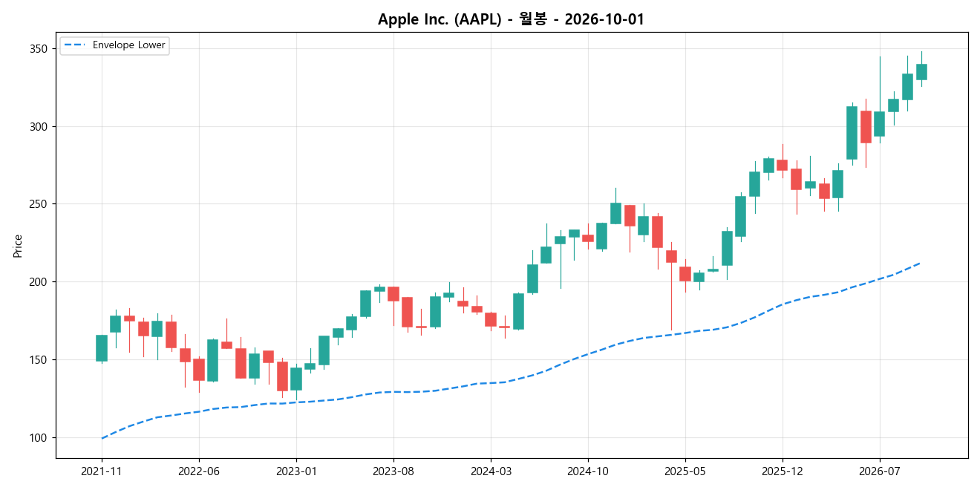Screen dimensions: 980x490
Task: Click the red candle just after 2025-12
Action: point(796,179)
